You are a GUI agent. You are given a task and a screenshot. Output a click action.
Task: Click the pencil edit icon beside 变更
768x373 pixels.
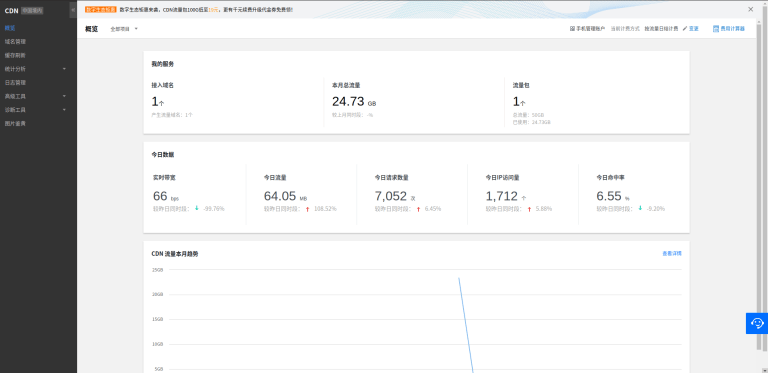[x=685, y=29]
